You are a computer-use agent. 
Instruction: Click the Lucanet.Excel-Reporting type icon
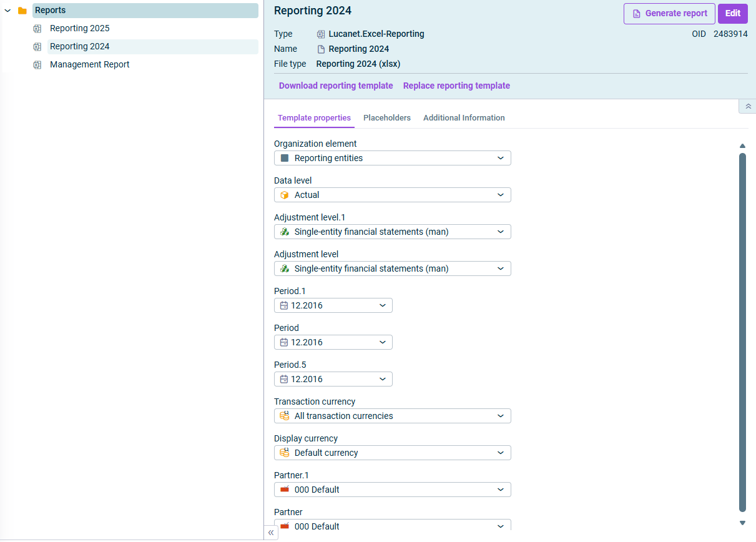321,34
